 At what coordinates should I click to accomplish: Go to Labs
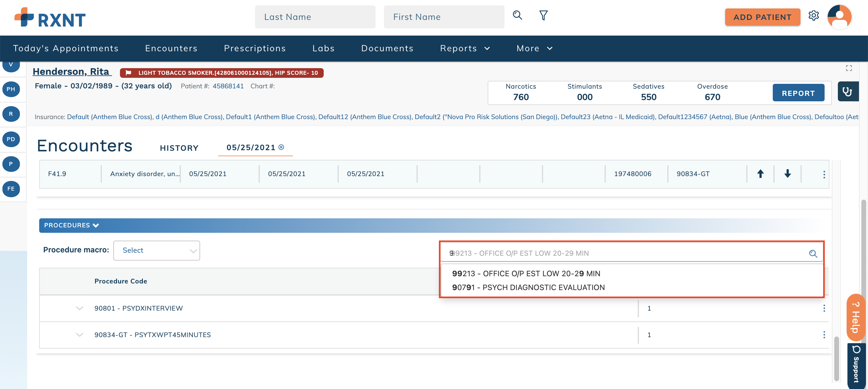[323, 49]
